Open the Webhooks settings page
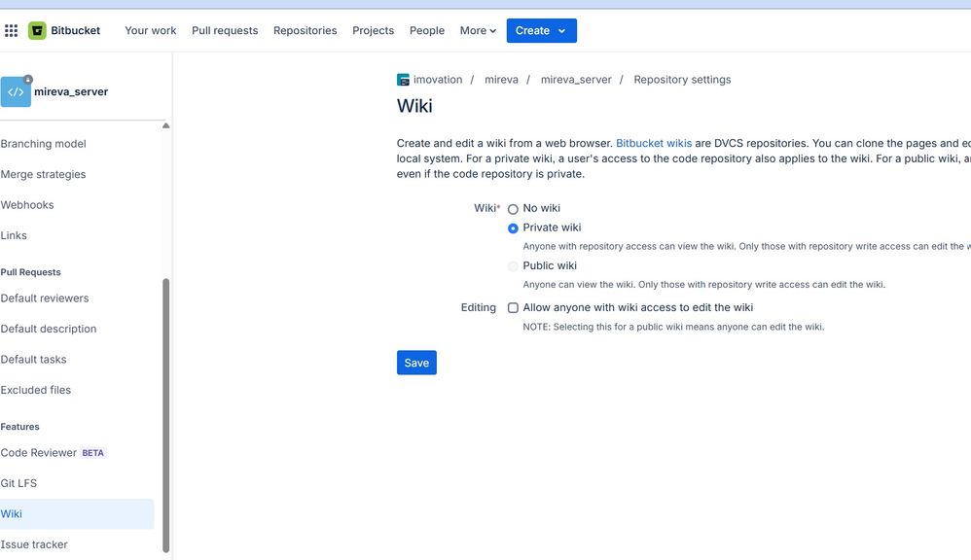 click(x=27, y=205)
